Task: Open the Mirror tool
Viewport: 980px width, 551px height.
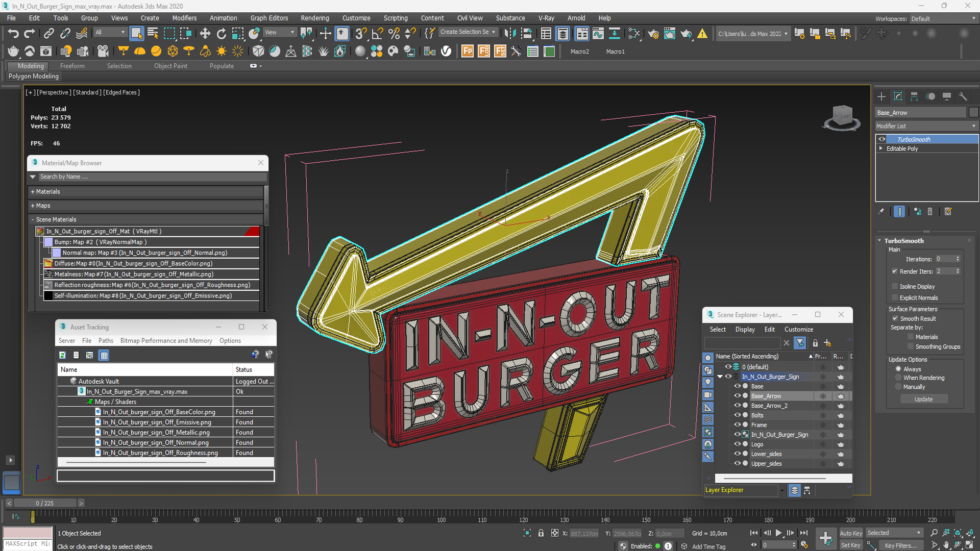Action: tap(509, 34)
